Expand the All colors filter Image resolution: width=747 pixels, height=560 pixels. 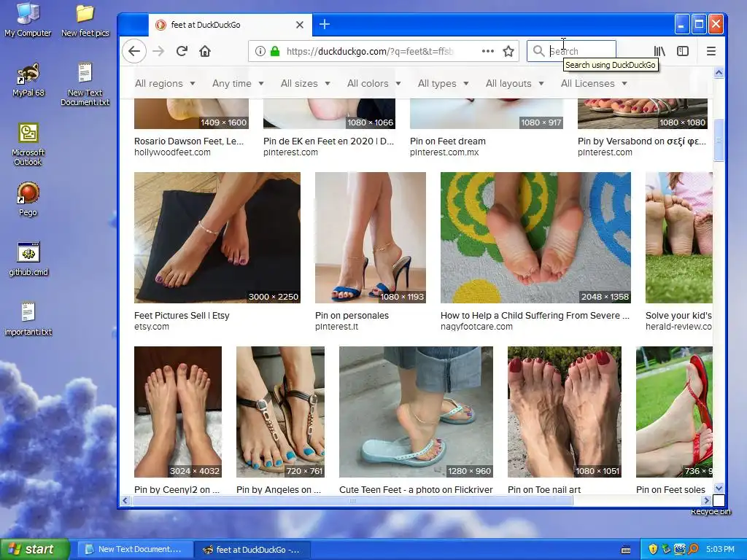(x=374, y=83)
